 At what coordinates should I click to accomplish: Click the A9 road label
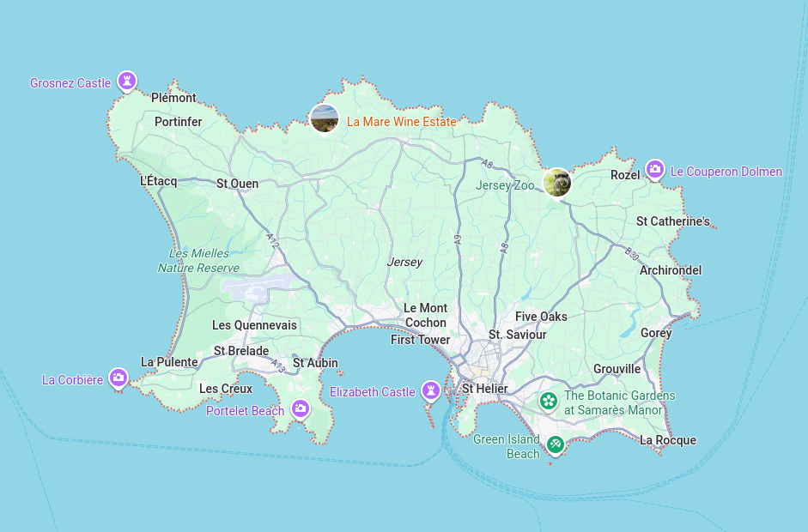[x=457, y=239]
